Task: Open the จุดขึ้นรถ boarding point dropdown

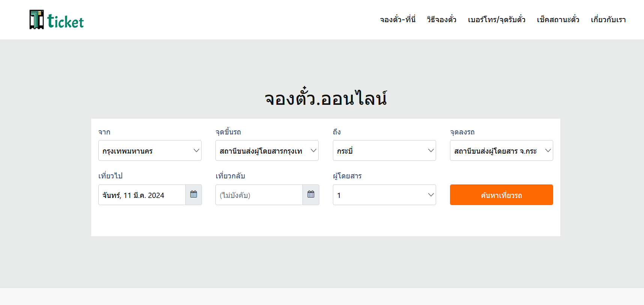Action: 267,151
